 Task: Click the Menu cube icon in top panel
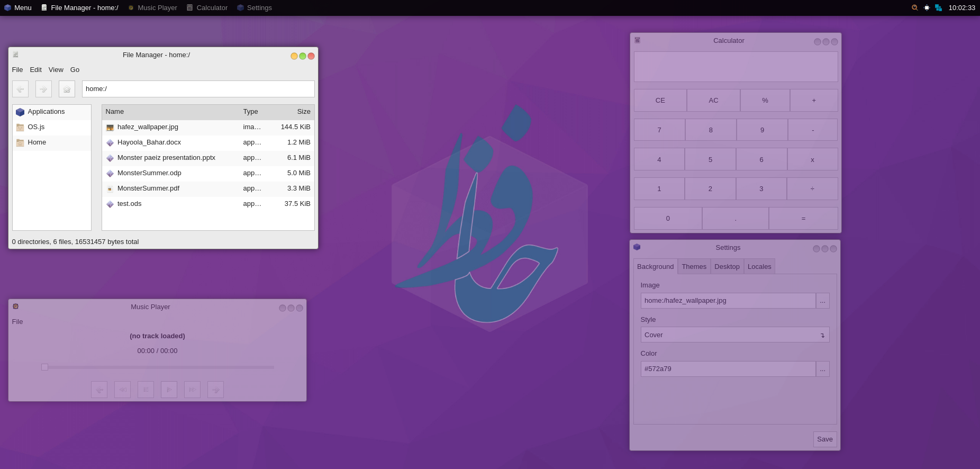[x=7, y=8]
